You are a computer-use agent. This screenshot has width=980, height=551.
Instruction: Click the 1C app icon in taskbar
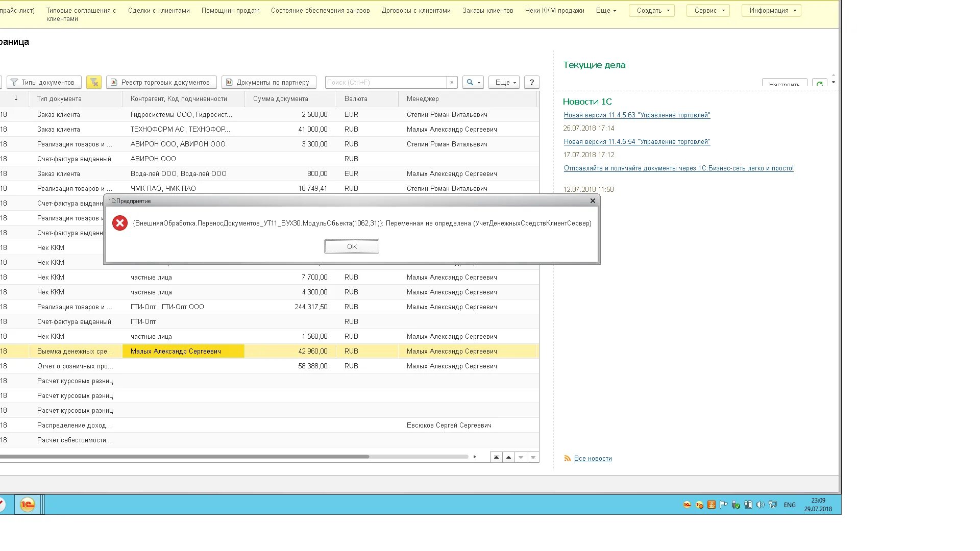27,505
